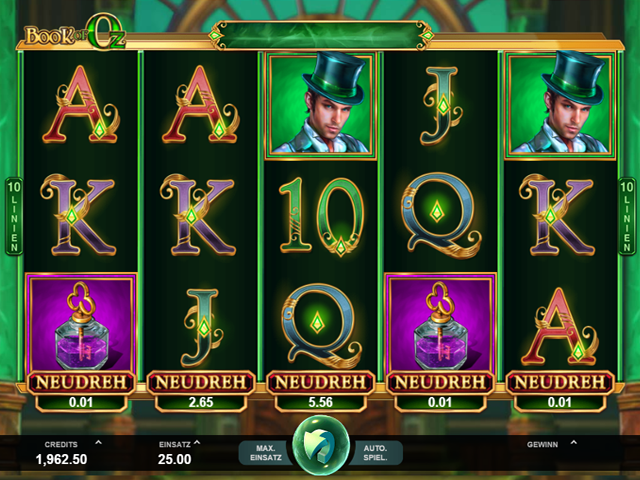Set the Max. Einsatz maximum bet

[266, 453]
